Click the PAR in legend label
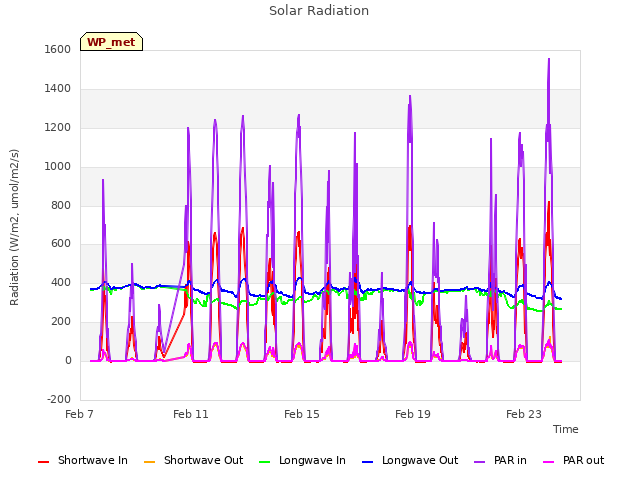640x480 pixels. 510,460
